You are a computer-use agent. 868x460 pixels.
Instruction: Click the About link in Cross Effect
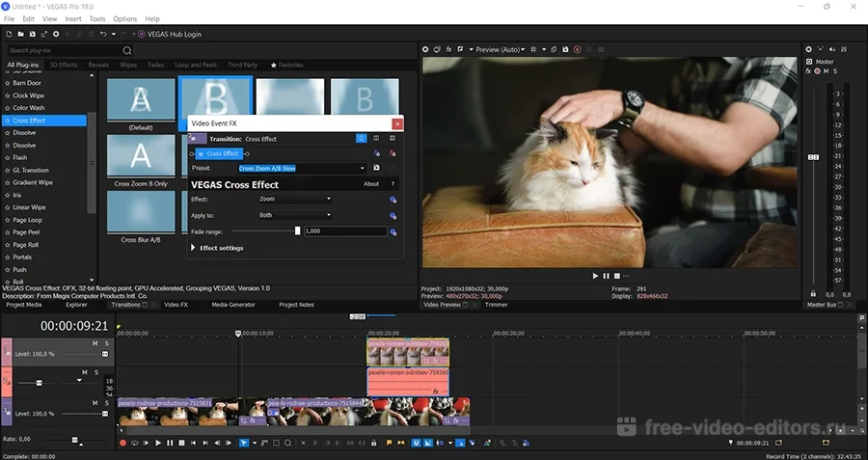point(371,183)
